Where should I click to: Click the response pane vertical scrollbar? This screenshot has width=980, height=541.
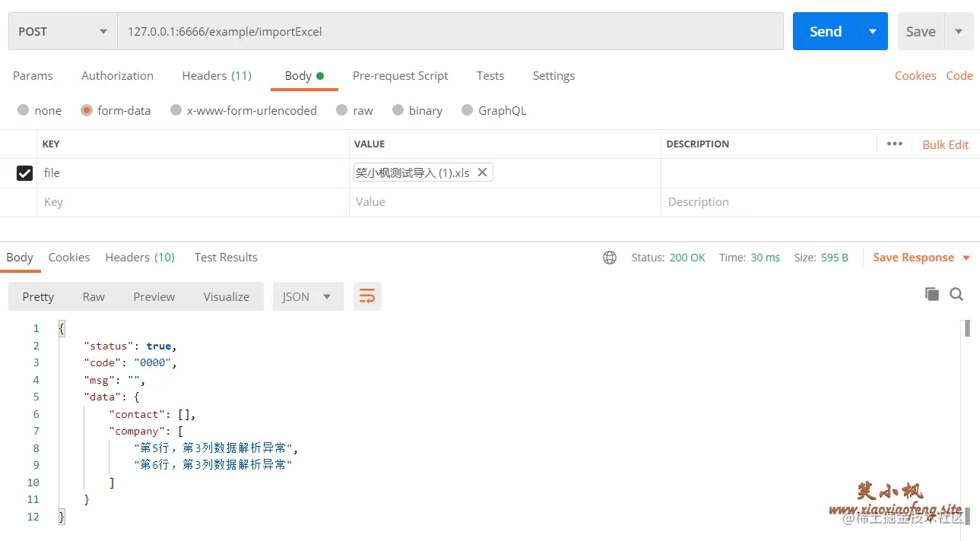(x=968, y=328)
